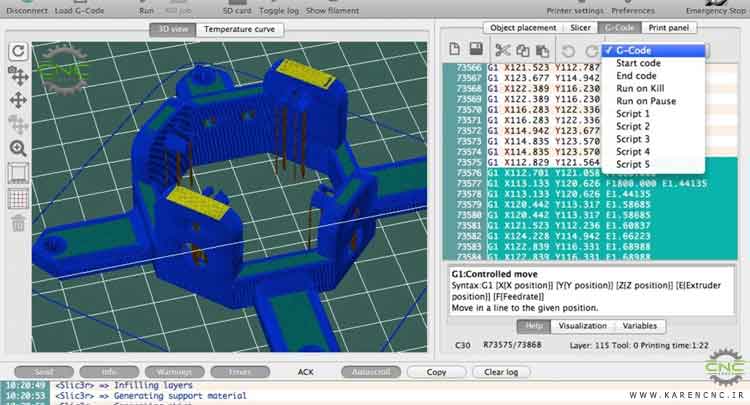Click the undo arrow icon

coord(568,51)
